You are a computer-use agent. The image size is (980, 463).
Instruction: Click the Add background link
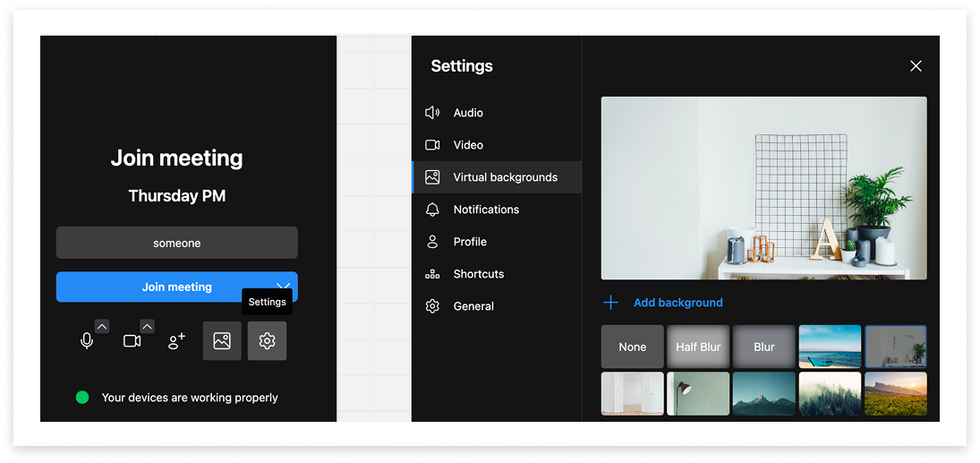click(678, 303)
